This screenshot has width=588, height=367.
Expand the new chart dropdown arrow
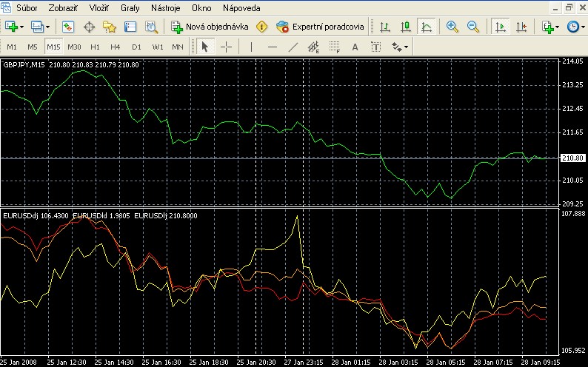(23, 27)
